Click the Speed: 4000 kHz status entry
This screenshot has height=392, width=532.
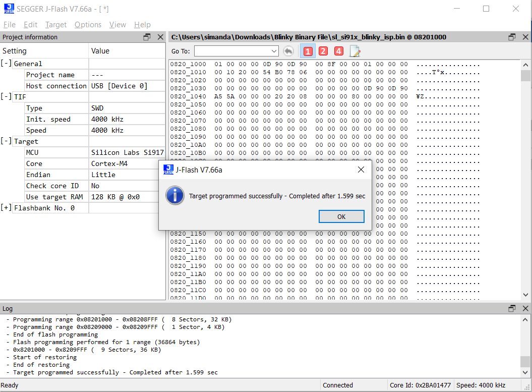pos(481,385)
